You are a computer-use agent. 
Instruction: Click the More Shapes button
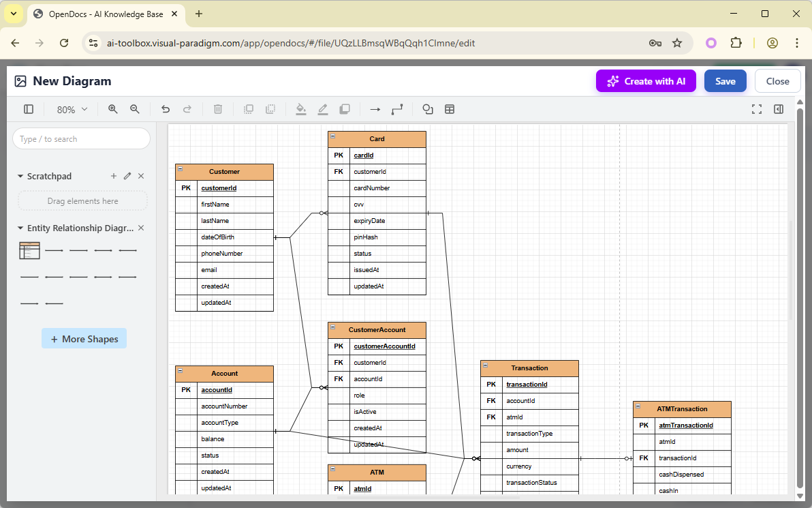click(84, 338)
